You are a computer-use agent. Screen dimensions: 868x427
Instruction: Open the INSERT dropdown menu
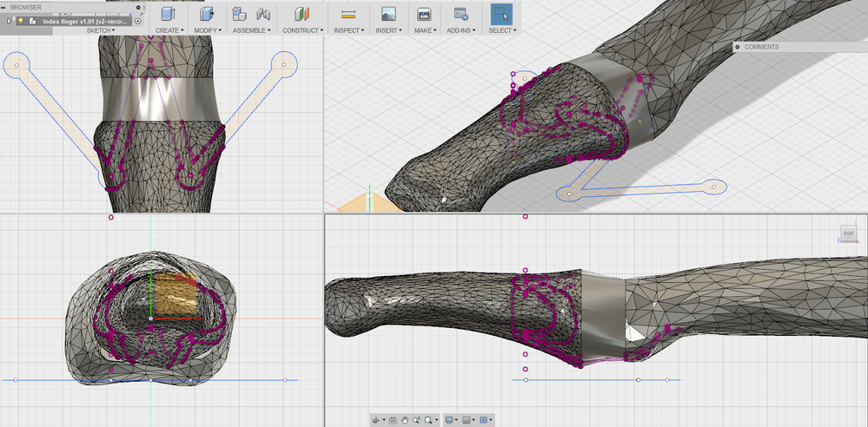pos(388,30)
